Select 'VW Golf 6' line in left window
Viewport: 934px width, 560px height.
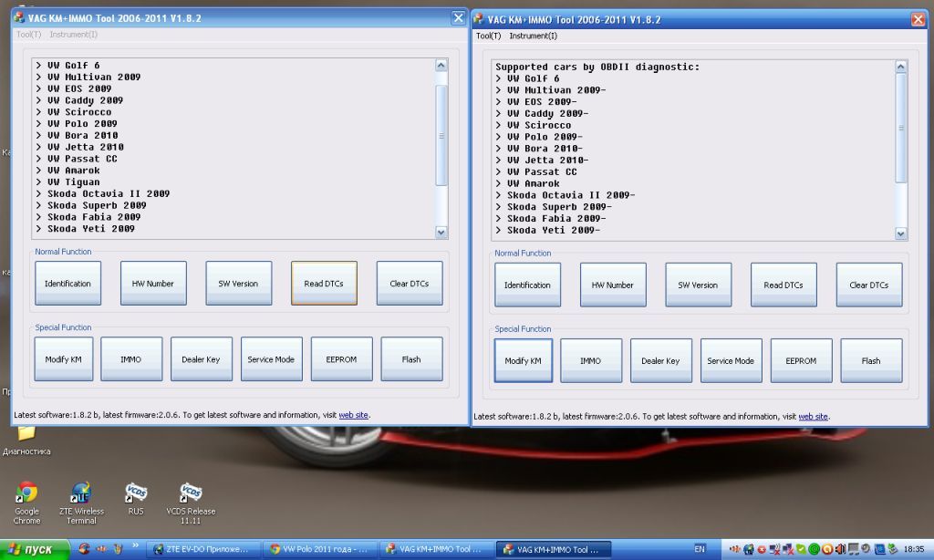click(x=67, y=65)
